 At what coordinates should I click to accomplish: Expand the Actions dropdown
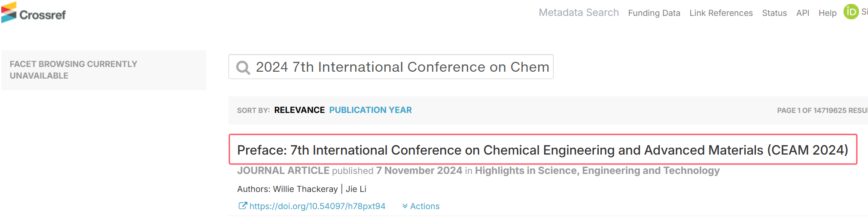click(x=421, y=207)
